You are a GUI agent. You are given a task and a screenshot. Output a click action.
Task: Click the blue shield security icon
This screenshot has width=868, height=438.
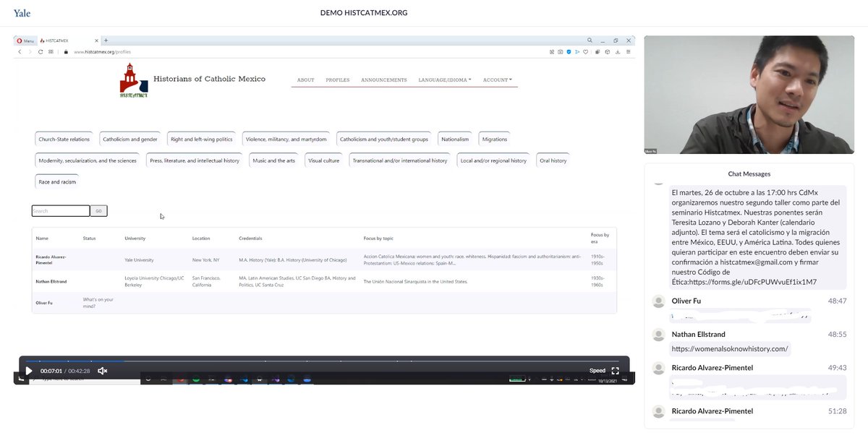click(x=569, y=51)
